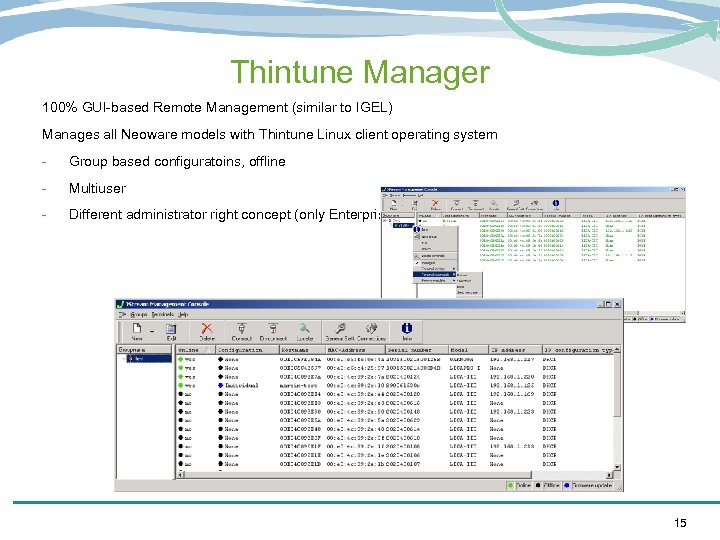
Task: Sort by the Serial number column header
Action: click(x=416, y=350)
